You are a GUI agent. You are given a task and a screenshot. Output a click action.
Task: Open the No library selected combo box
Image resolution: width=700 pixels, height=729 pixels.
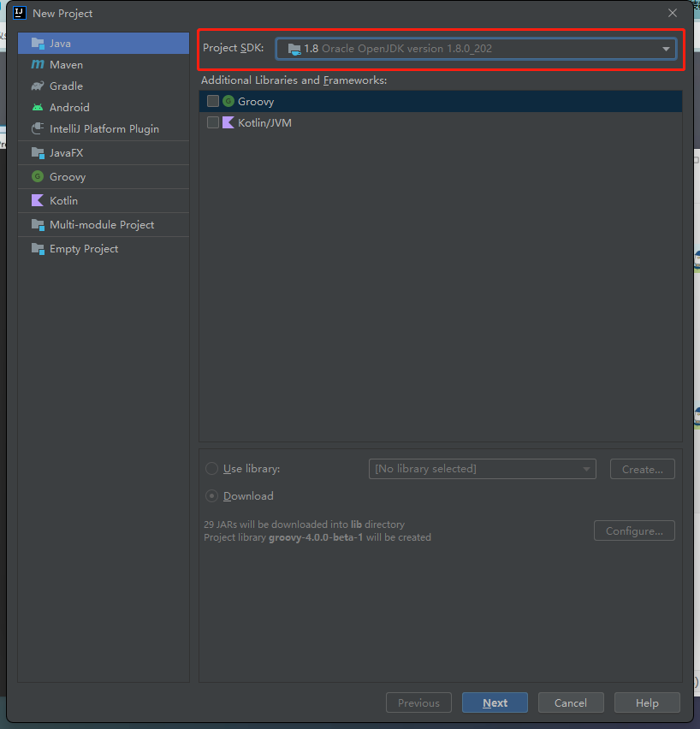coord(483,469)
